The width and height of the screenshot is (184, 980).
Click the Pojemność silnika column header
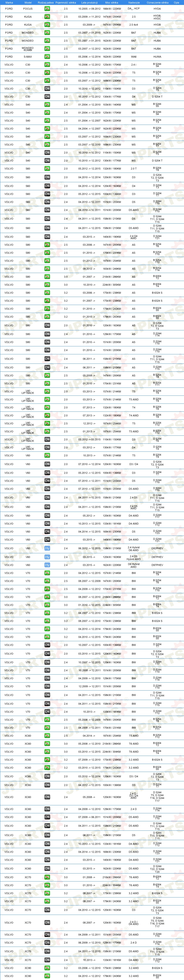65,2
